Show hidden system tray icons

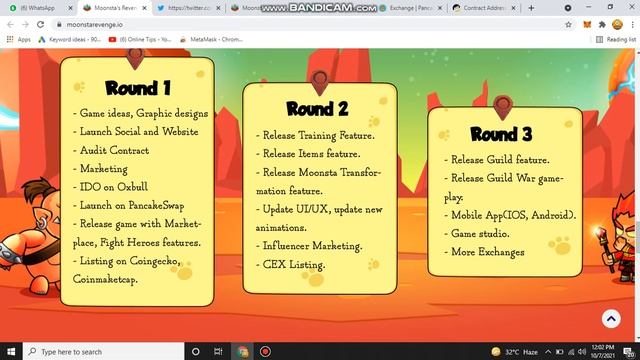pyautogui.click(x=548, y=351)
